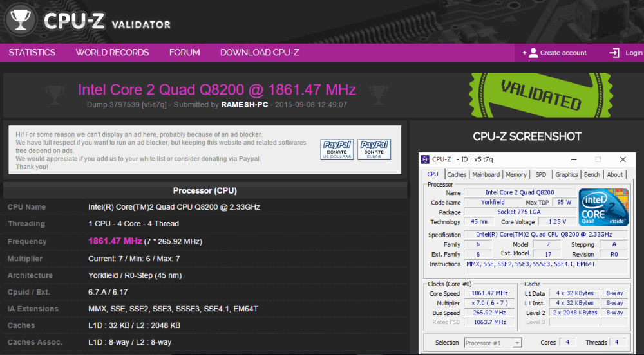Image resolution: width=644 pixels, height=355 pixels.
Task: Open the RAMESH-PC submitter link
Action: (x=244, y=105)
